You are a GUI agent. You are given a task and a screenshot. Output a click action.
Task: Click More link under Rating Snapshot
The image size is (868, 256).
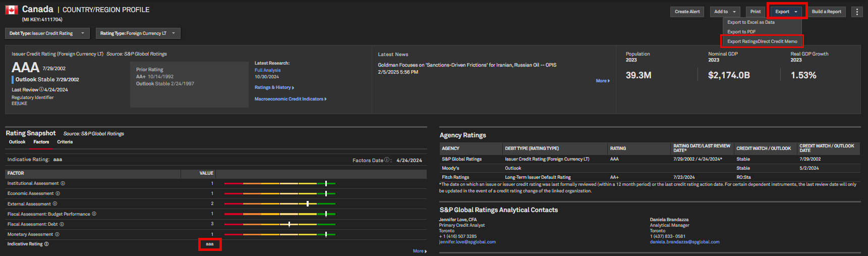coord(420,251)
